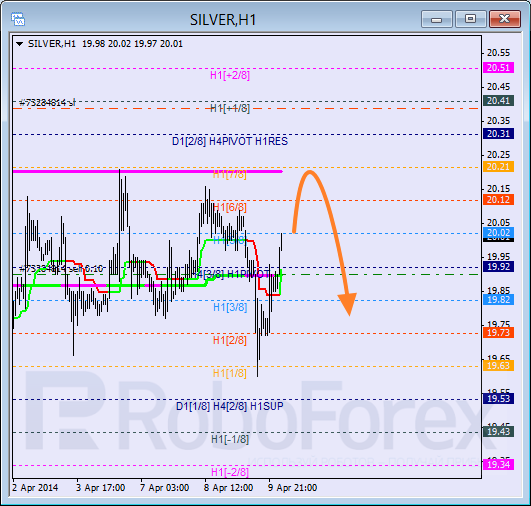Select the D1[2/8] H4PIVOT H1RES label
The width and height of the screenshot is (531, 506).
pos(230,141)
